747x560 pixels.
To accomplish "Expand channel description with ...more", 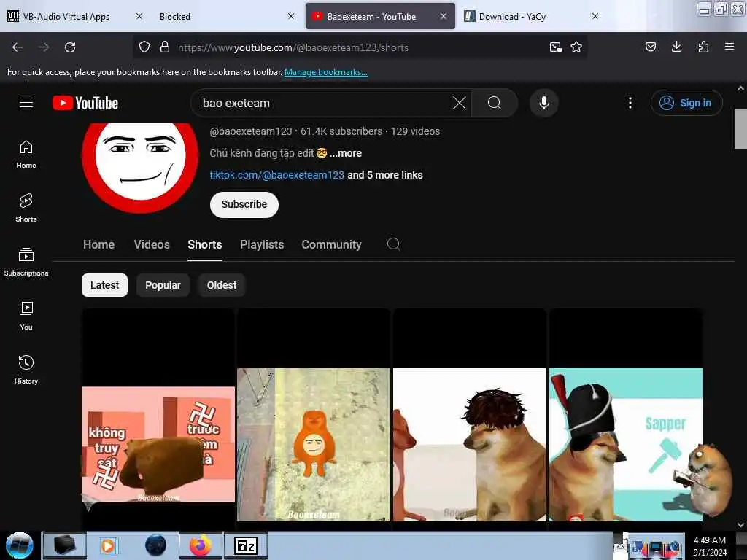I will coord(346,153).
